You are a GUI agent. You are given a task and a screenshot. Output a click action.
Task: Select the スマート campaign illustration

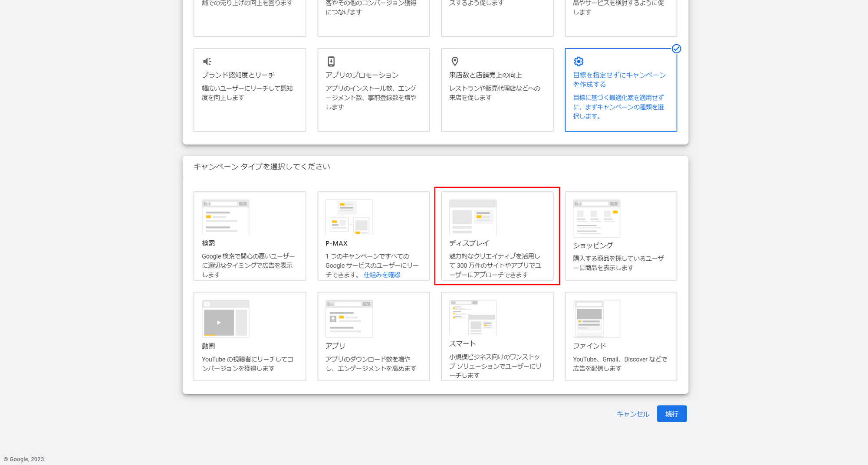point(473,318)
